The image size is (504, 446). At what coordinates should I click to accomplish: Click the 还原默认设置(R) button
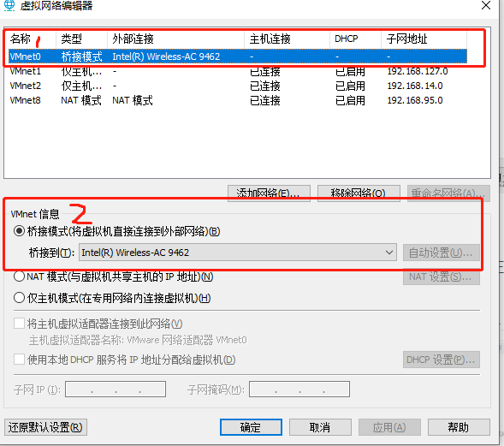tap(46, 427)
